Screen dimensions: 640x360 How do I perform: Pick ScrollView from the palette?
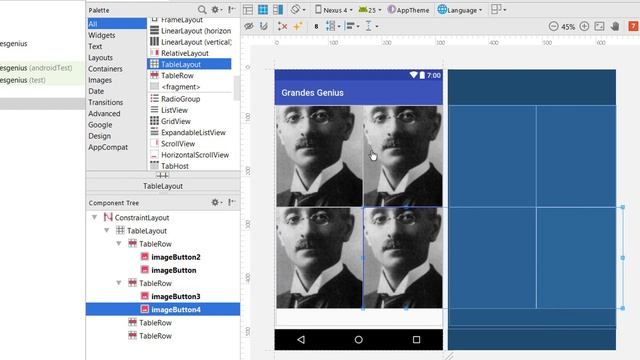pyautogui.click(x=190, y=144)
